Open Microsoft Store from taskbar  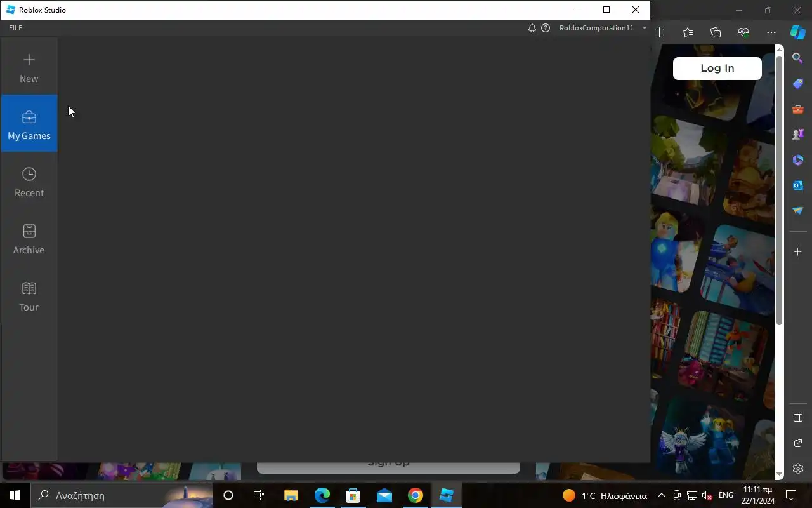(x=353, y=495)
